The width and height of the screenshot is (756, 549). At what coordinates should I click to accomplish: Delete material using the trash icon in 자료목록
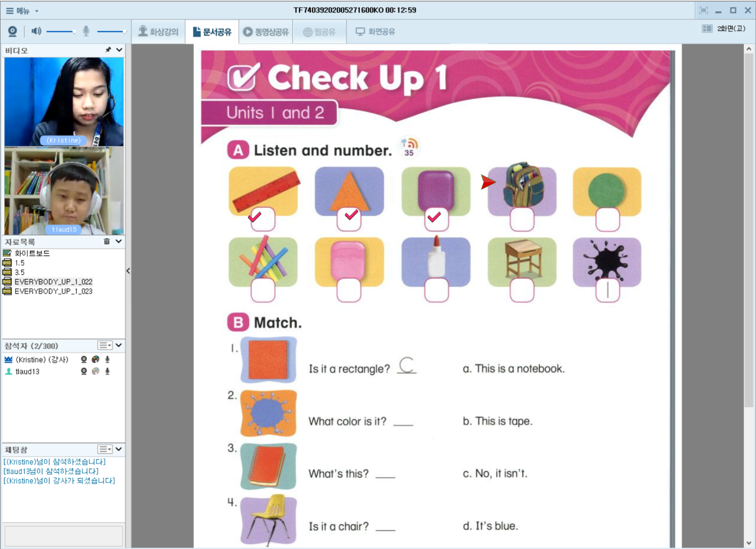107,241
